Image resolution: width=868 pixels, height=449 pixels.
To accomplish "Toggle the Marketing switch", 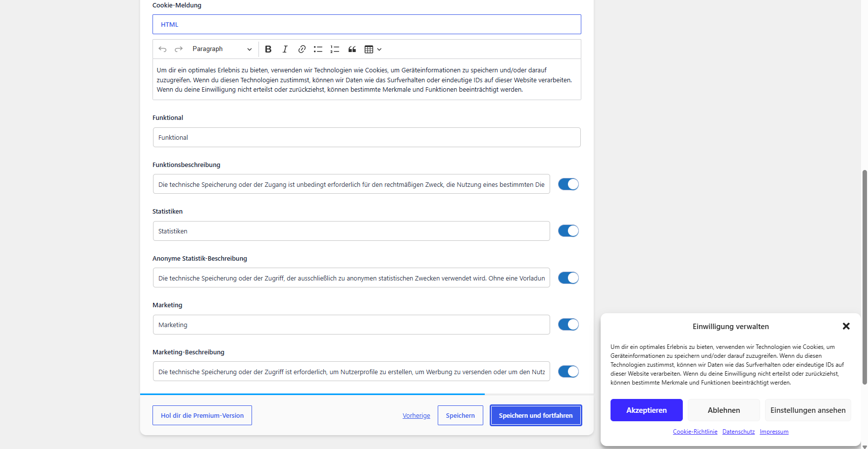I will click(568, 325).
